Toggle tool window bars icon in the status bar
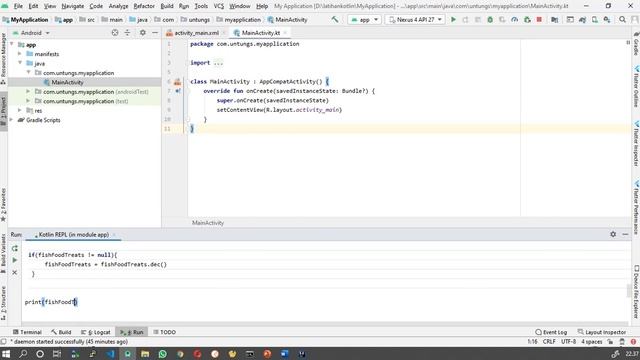 3,342
